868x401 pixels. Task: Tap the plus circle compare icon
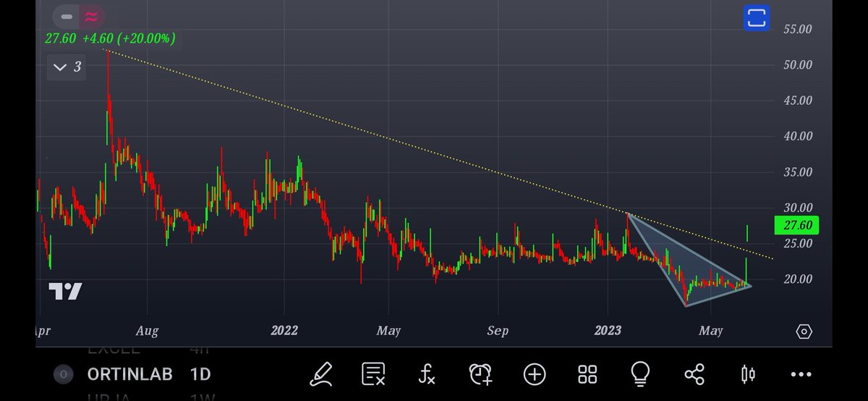[x=535, y=374]
